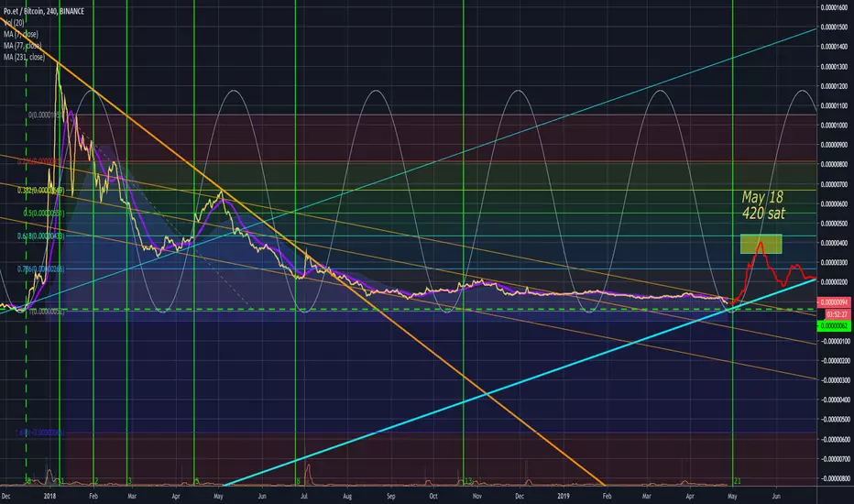Click the 0.00000900 price axis label

pos(835,145)
